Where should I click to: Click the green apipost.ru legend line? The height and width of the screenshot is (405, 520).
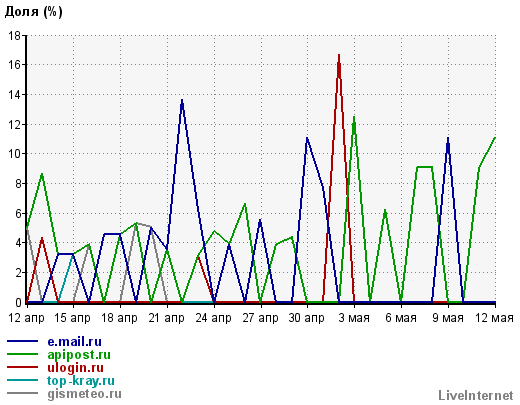click(x=22, y=354)
